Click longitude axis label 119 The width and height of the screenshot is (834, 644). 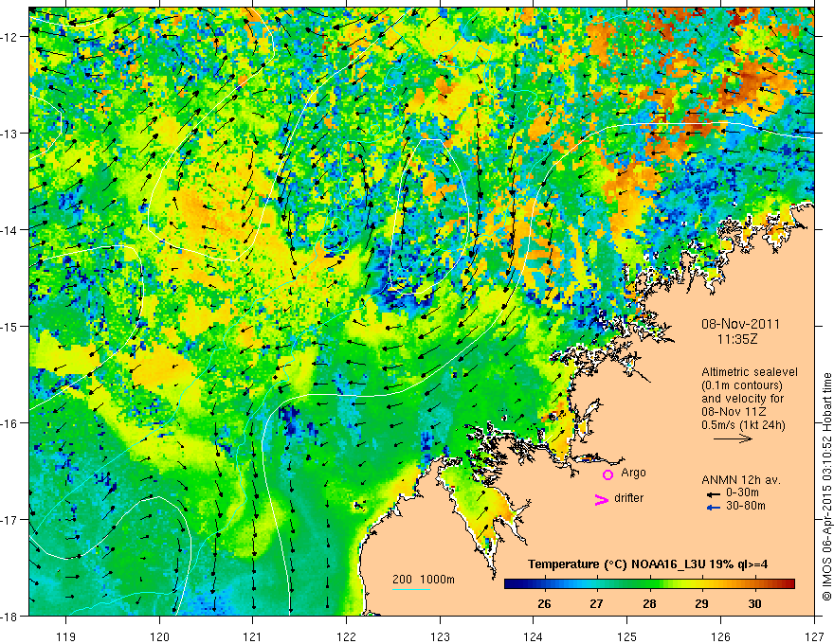66,636
